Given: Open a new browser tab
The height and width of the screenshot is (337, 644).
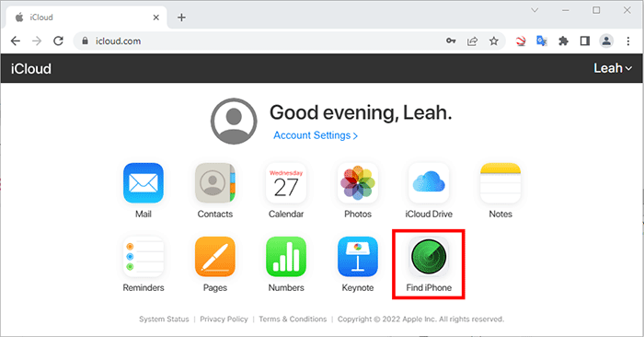Looking at the screenshot, I should tap(181, 17).
